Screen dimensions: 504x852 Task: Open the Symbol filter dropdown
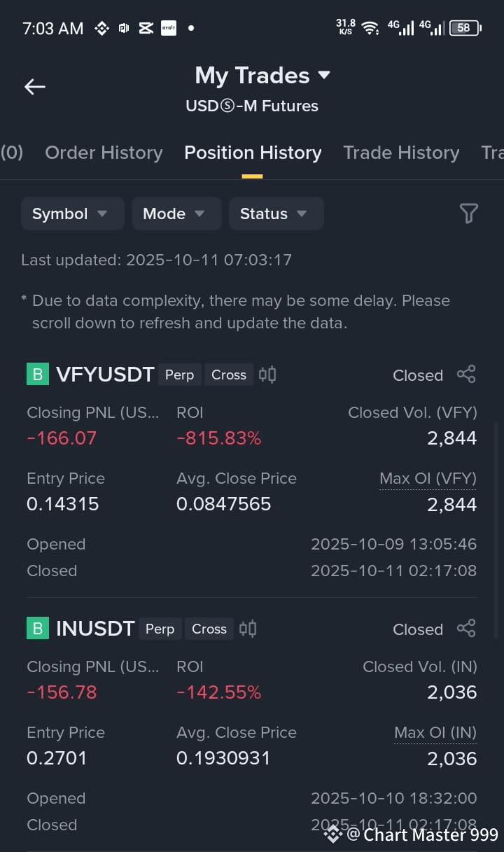pos(73,214)
